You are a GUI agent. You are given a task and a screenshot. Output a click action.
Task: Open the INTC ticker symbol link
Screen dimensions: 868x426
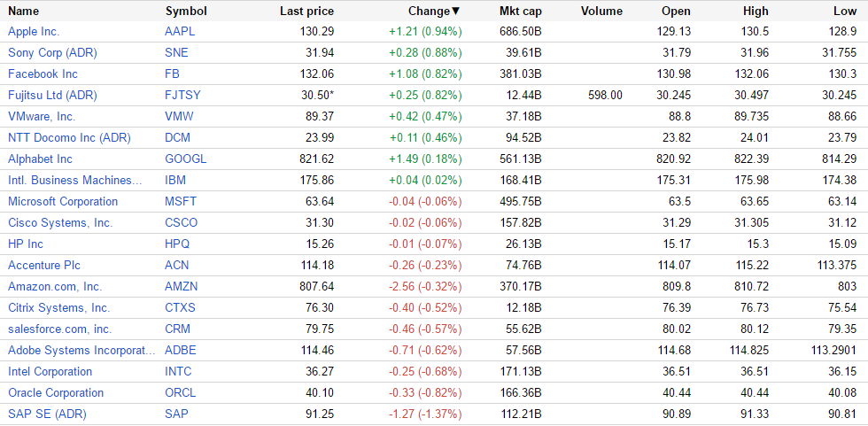[x=179, y=372]
